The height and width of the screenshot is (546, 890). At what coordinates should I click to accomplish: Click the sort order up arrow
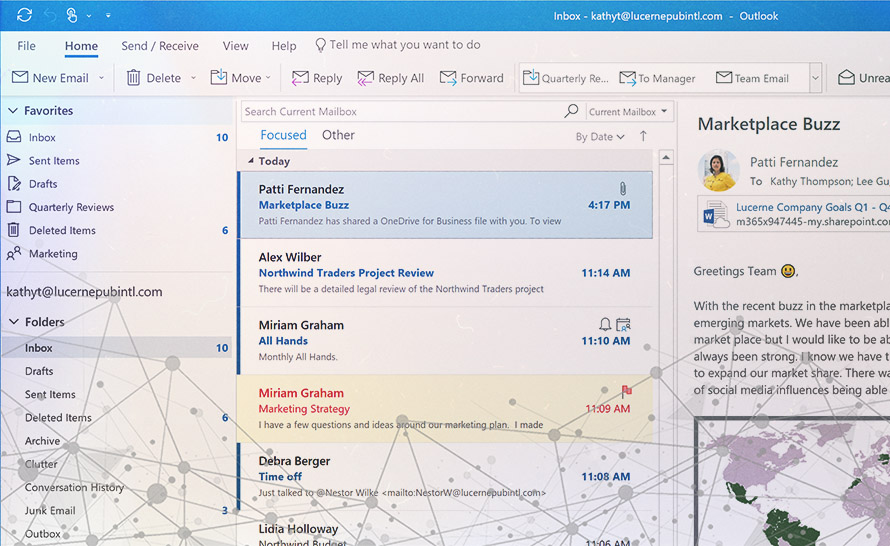[x=643, y=136]
